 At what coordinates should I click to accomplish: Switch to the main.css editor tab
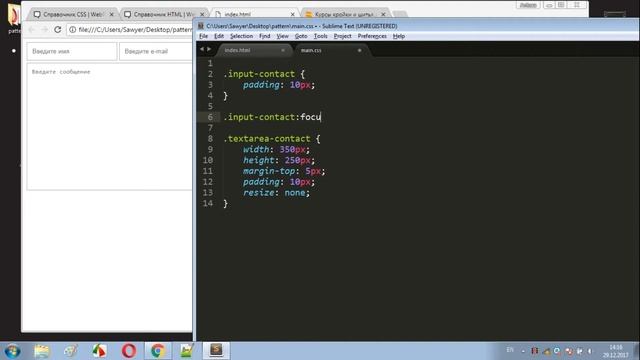click(311, 50)
